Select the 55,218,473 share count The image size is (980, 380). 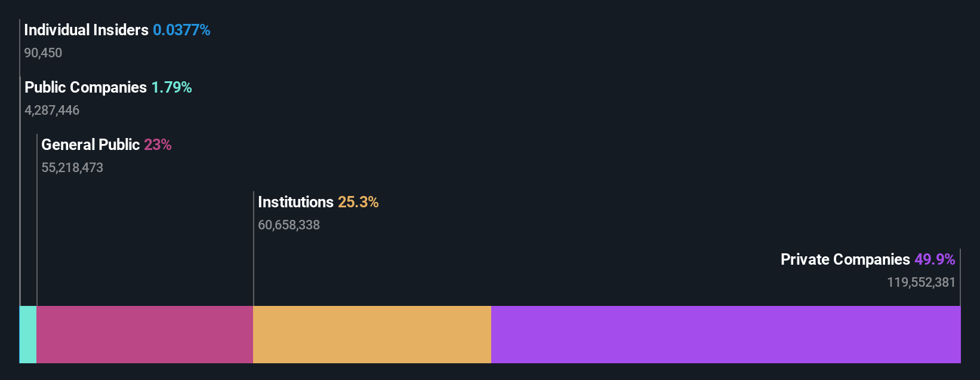(x=72, y=167)
